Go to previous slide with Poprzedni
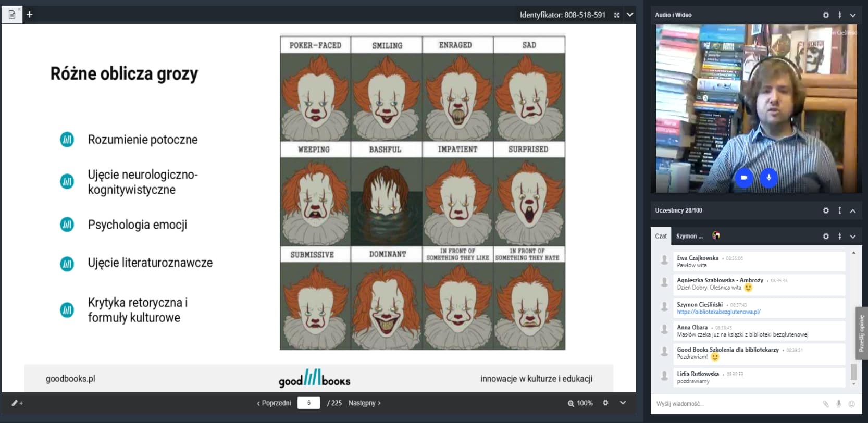 click(274, 403)
